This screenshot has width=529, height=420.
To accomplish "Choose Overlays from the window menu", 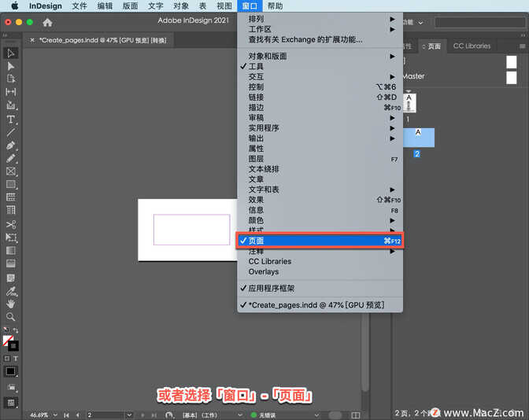I will (x=320, y=271).
